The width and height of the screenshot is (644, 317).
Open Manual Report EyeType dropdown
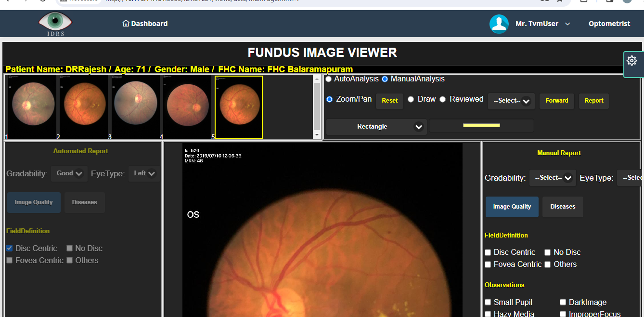click(630, 178)
